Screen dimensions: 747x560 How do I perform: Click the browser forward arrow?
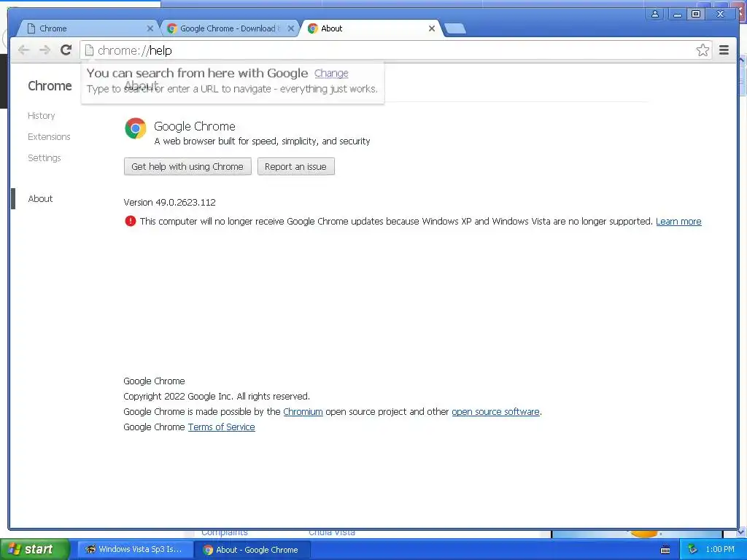[44, 50]
